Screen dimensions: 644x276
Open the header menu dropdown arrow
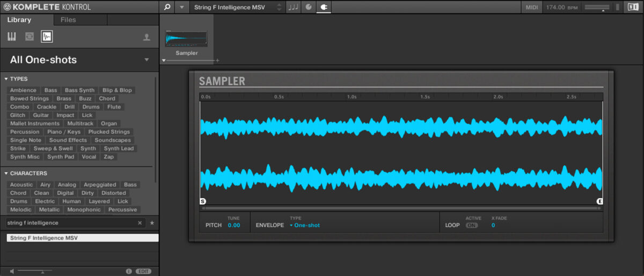tap(182, 7)
